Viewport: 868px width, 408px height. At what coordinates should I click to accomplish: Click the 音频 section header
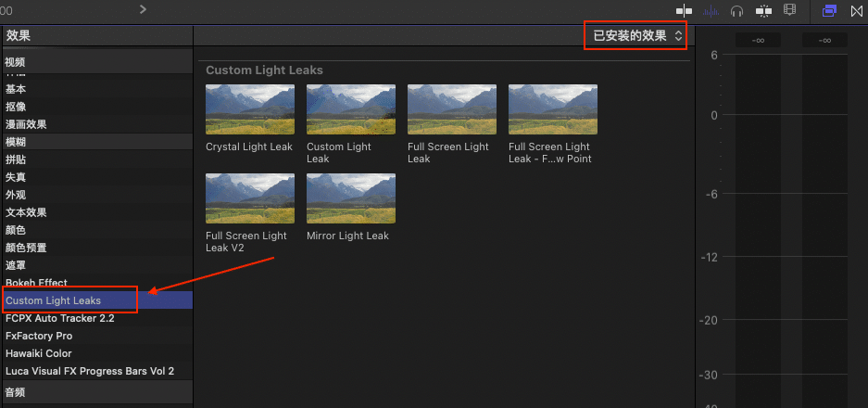click(96, 392)
